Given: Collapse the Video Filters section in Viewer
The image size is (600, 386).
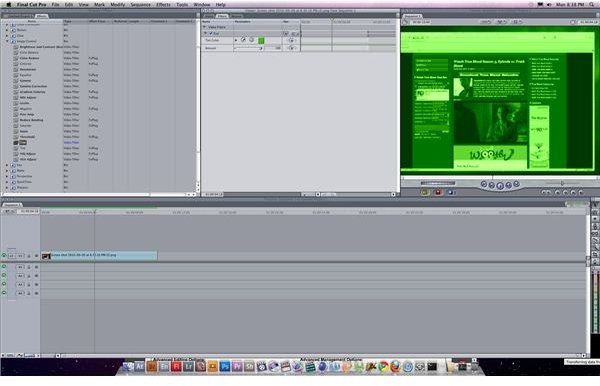Looking at the screenshot, I should (205, 27).
